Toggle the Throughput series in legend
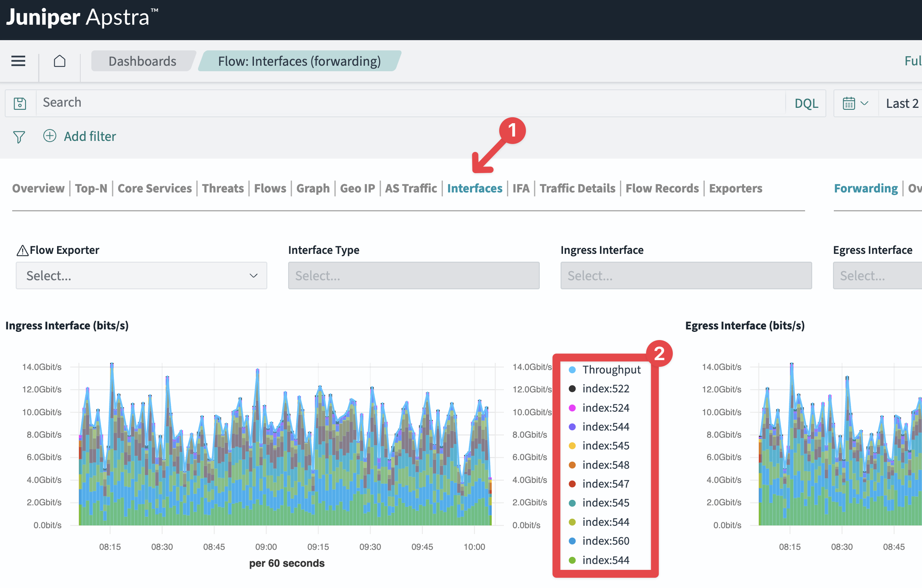Image resolution: width=922 pixels, height=588 pixels. [605, 370]
